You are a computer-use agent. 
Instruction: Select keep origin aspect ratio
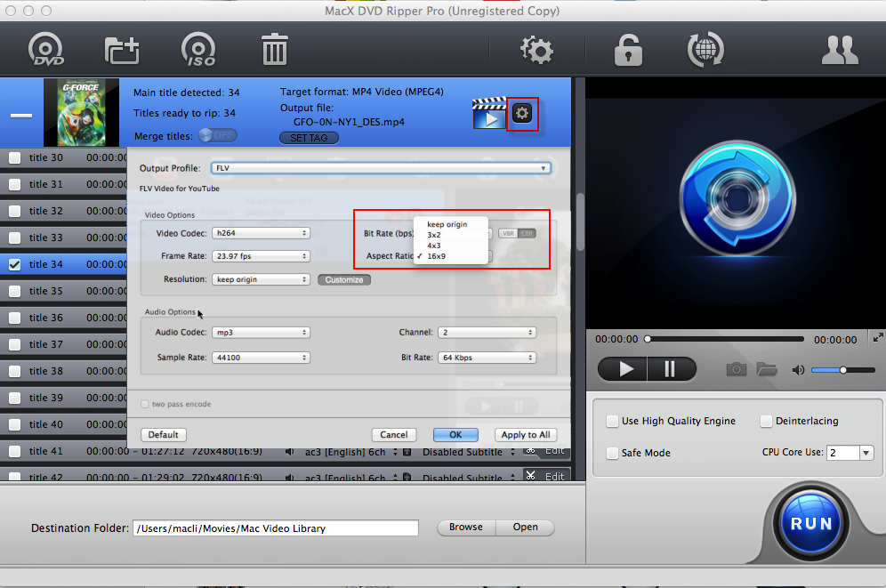[x=450, y=224]
